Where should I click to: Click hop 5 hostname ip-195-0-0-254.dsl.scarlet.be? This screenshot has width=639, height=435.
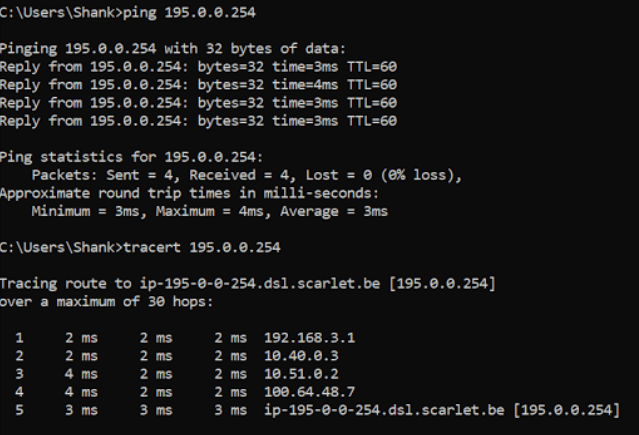coord(384,410)
